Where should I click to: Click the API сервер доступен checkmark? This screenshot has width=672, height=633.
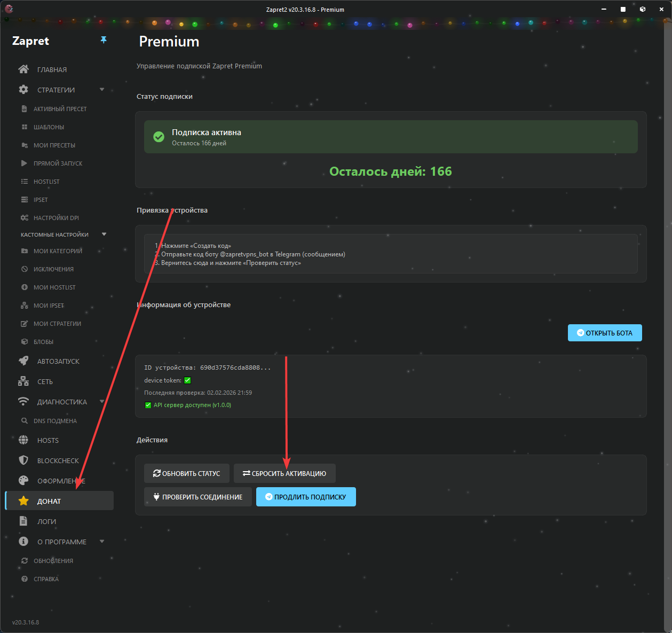148,405
